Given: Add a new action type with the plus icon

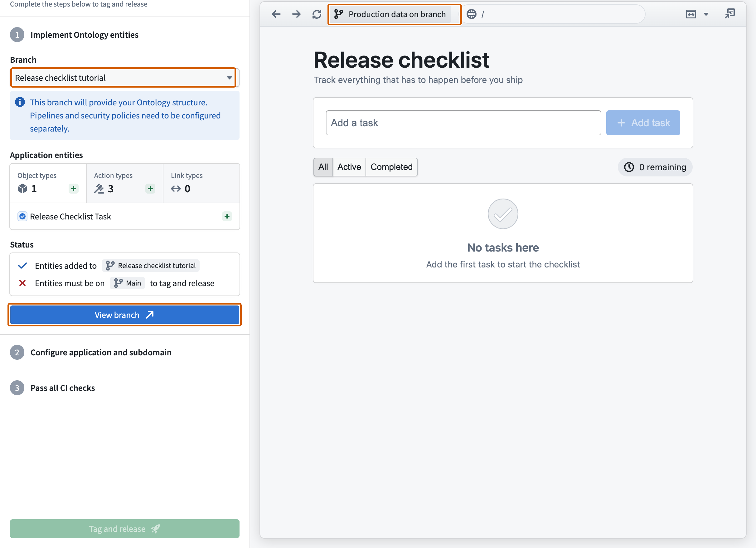Looking at the screenshot, I should (150, 189).
